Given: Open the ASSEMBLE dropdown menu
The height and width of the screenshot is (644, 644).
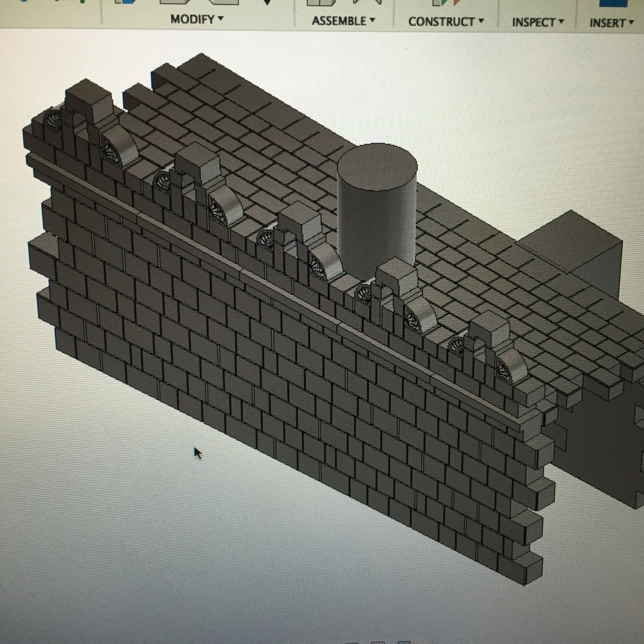Looking at the screenshot, I should point(343,21).
